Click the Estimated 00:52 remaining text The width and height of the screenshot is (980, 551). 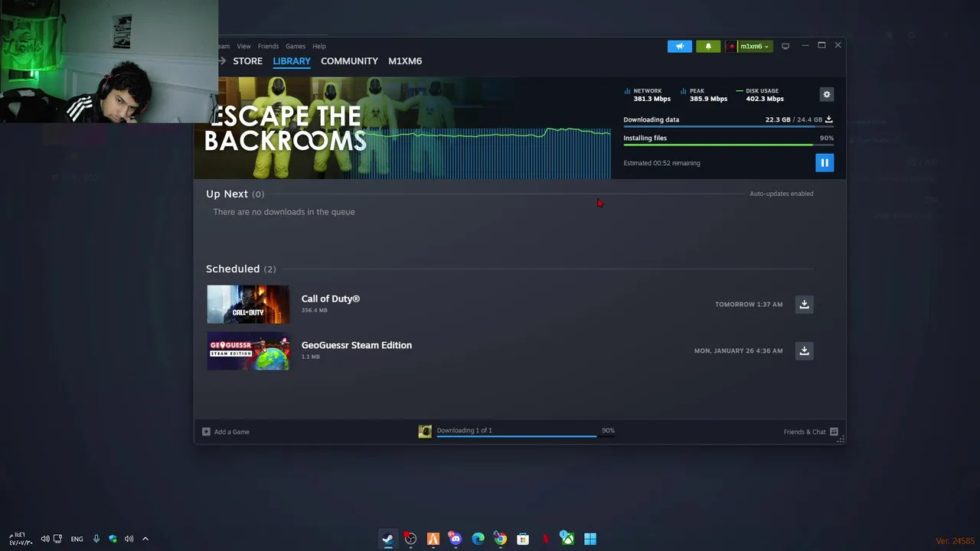tap(661, 163)
